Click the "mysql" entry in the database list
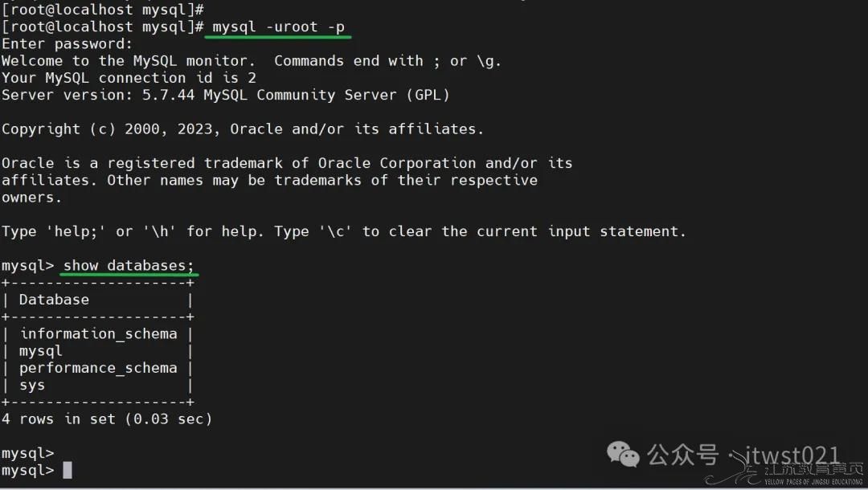The image size is (868, 490). pos(40,350)
